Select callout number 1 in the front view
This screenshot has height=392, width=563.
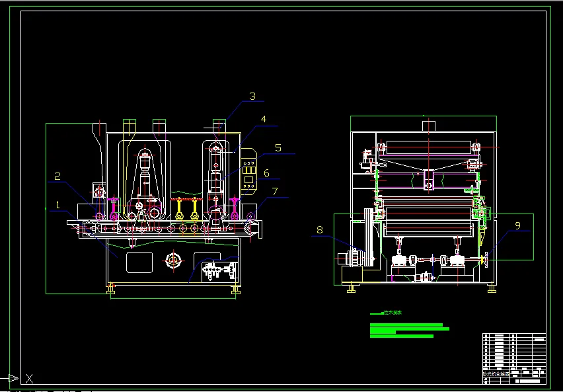tap(57, 205)
